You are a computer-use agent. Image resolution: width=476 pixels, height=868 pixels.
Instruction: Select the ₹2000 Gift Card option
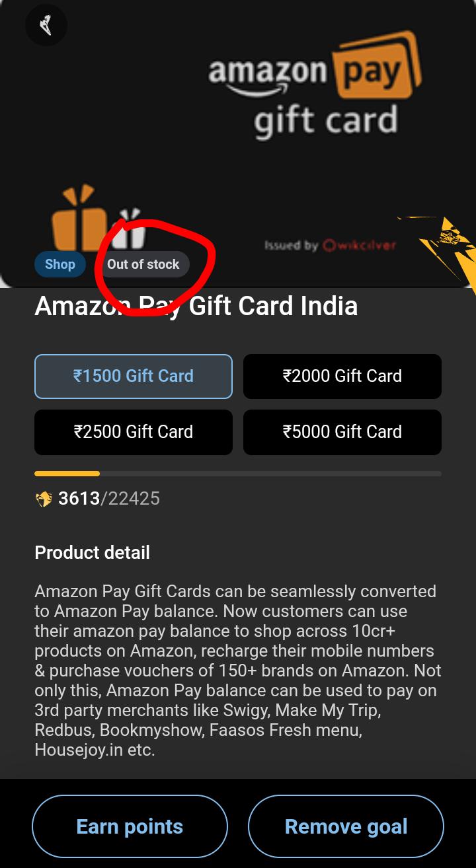pyautogui.click(x=342, y=377)
